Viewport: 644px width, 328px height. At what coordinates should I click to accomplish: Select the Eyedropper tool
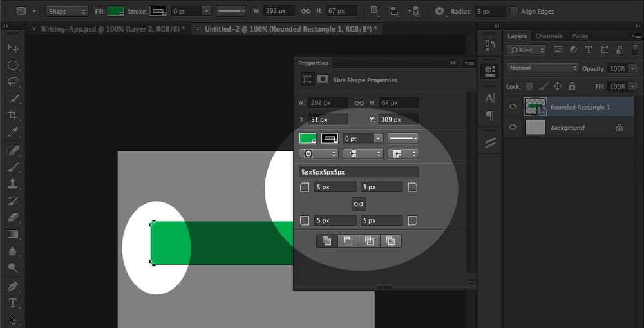click(x=12, y=132)
